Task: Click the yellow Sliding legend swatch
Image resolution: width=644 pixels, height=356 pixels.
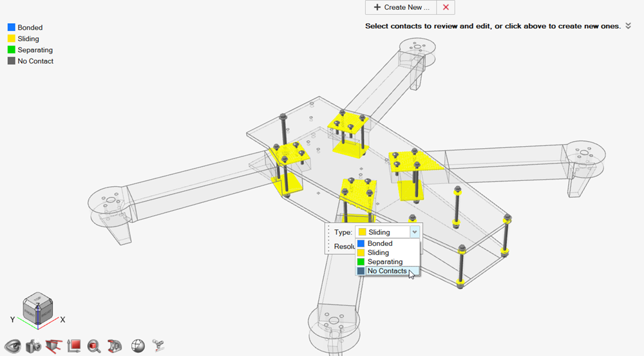Action: pos(12,39)
